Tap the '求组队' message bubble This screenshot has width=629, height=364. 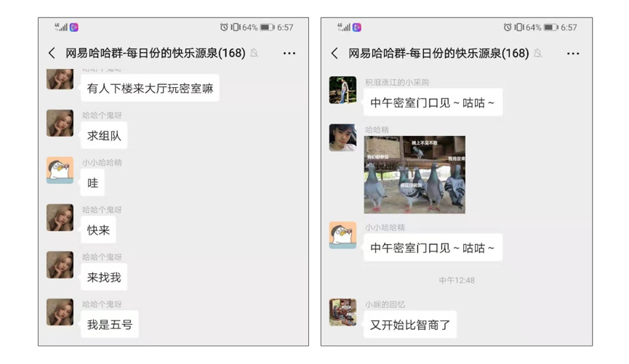click(x=104, y=136)
